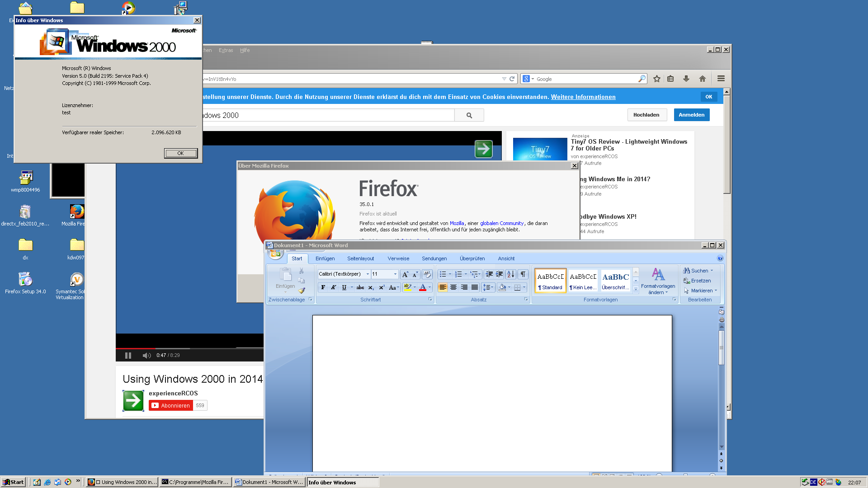Expand the bullet list dropdown arrow

click(x=450, y=274)
